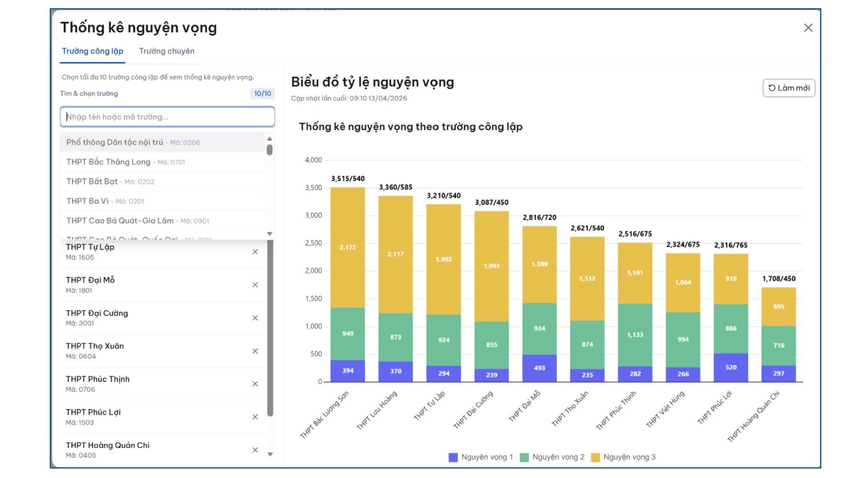Click the Làm mới refresh button
This screenshot has width=868, height=478.
point(789,88)
